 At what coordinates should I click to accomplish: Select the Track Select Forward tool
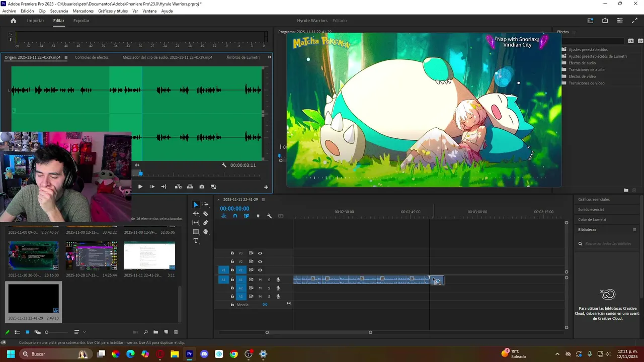click(205, 205)
